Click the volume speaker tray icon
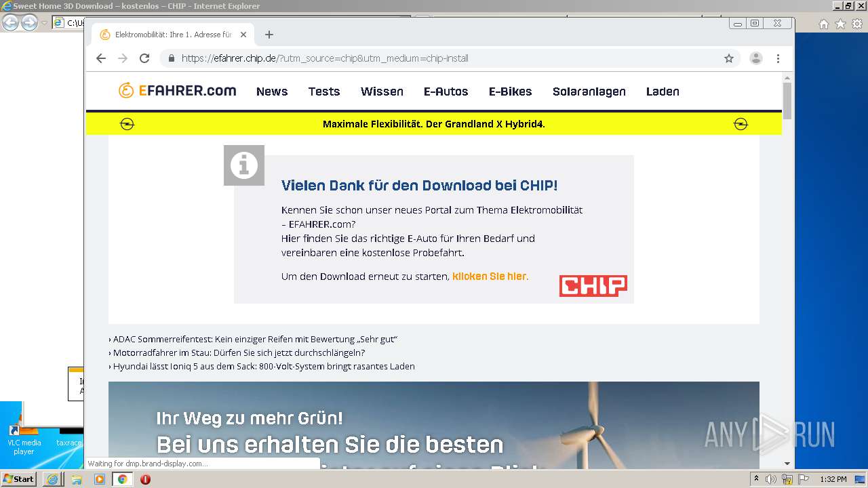This screenshot has width=868, height=488. click(771, 479)
